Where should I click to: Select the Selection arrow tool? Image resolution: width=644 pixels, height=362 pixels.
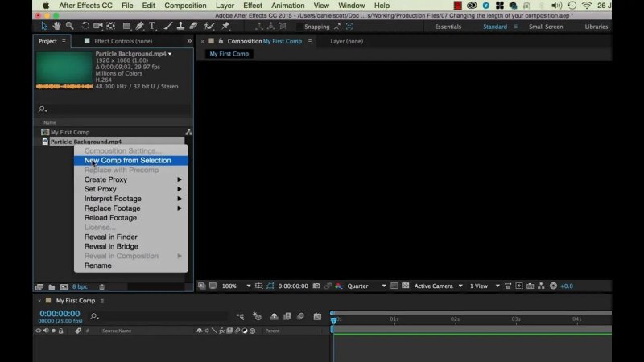[44, 26]
